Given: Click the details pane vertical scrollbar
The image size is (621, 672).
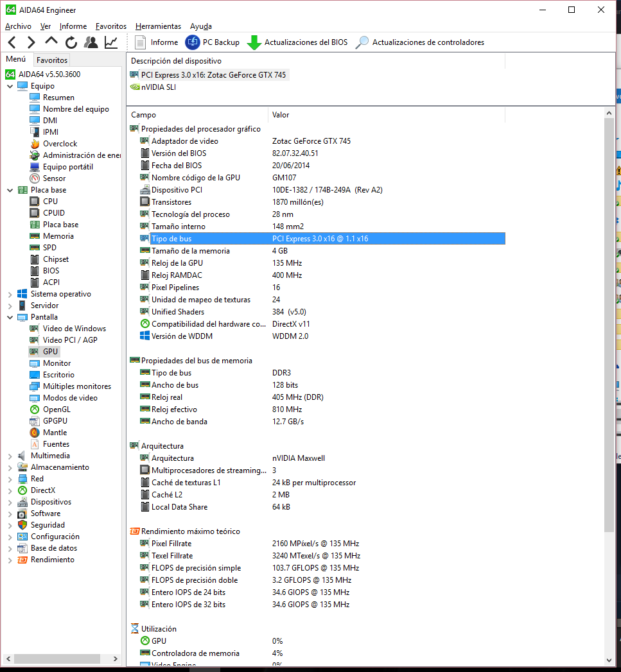Looking at the screenshot, I should (609, 325).
